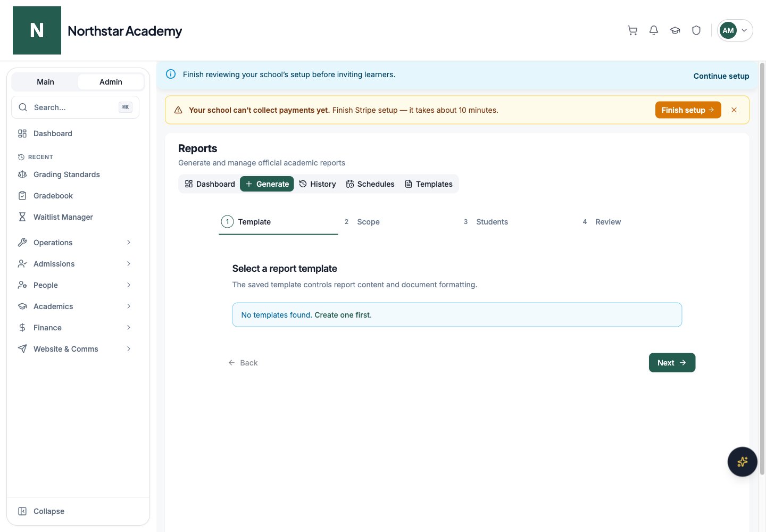The height and width of the screenshot is (532, 766).
Task: Open the shopping cart icon
Action: 632,30
